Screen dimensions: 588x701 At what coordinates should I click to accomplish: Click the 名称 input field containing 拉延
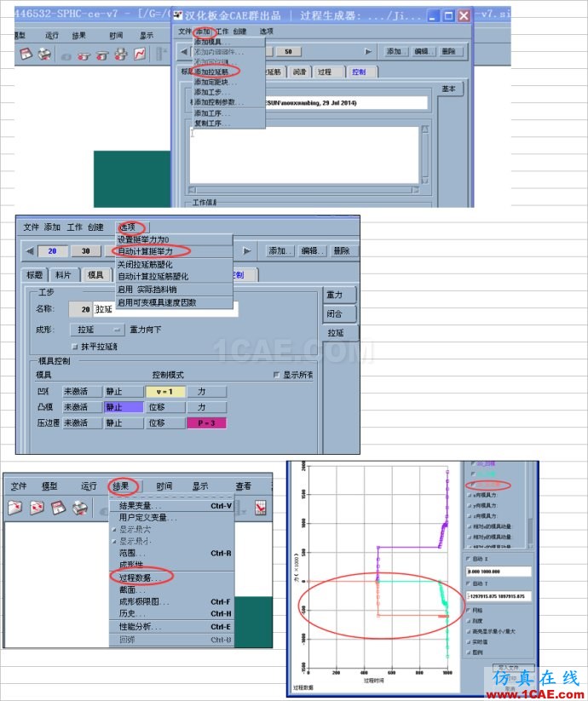(x=166, y=309)
